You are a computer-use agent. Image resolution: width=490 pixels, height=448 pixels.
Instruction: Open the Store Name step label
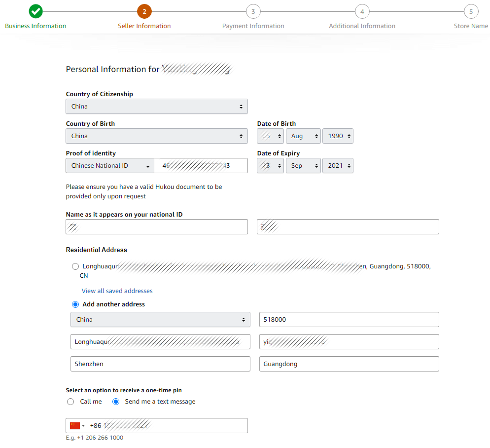[x=471, y=26]
